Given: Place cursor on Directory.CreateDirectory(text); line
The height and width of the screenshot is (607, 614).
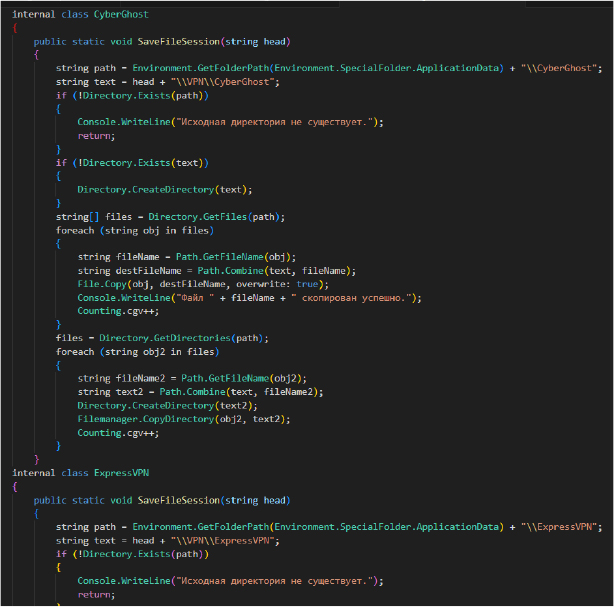Looking at the screenshot, I should (165, 190).
